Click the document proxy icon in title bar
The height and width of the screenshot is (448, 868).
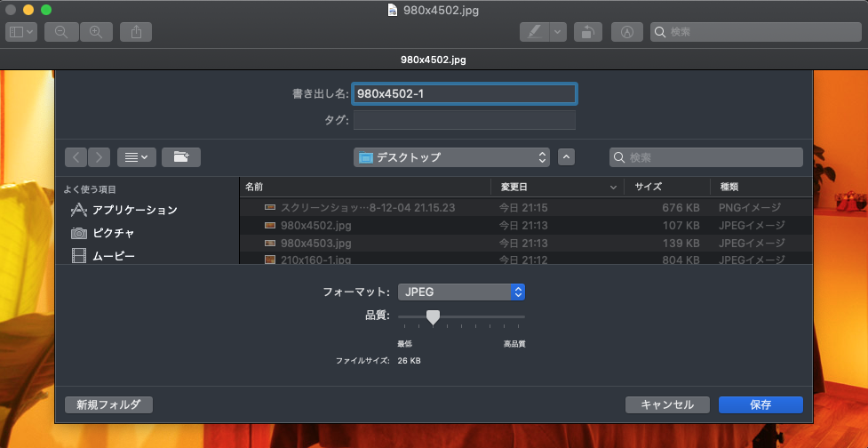[x=393, y=10]
